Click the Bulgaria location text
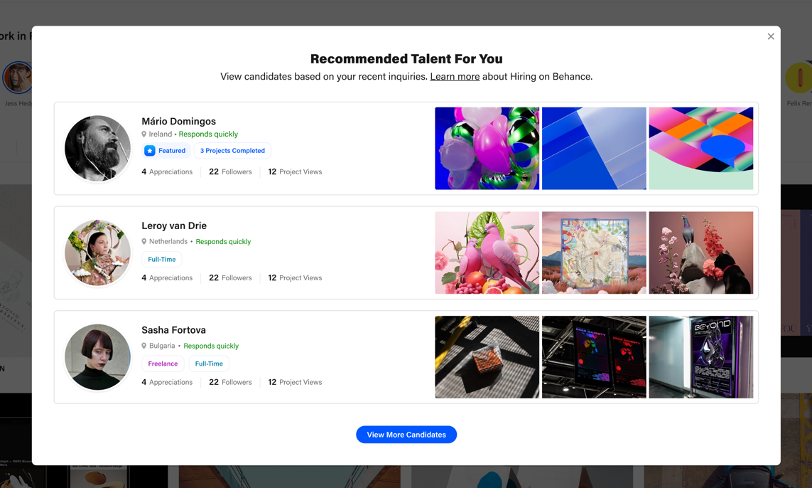Viewport: 812px width, 488px height. [x=162, y=346]
